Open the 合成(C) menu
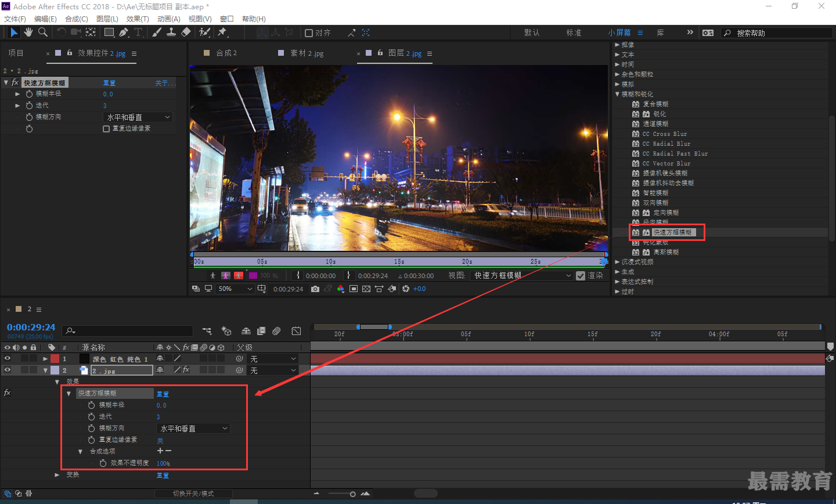836x504 pixels. [x=77, y=19]
